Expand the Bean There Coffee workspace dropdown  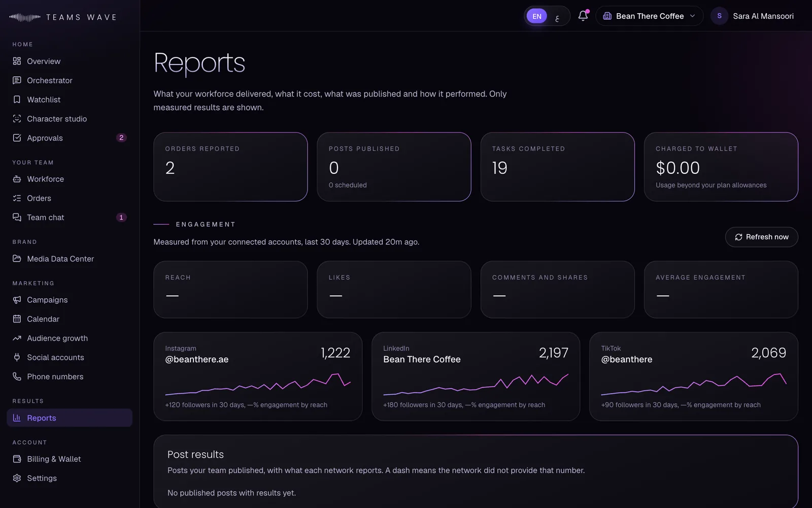point(649,16)
